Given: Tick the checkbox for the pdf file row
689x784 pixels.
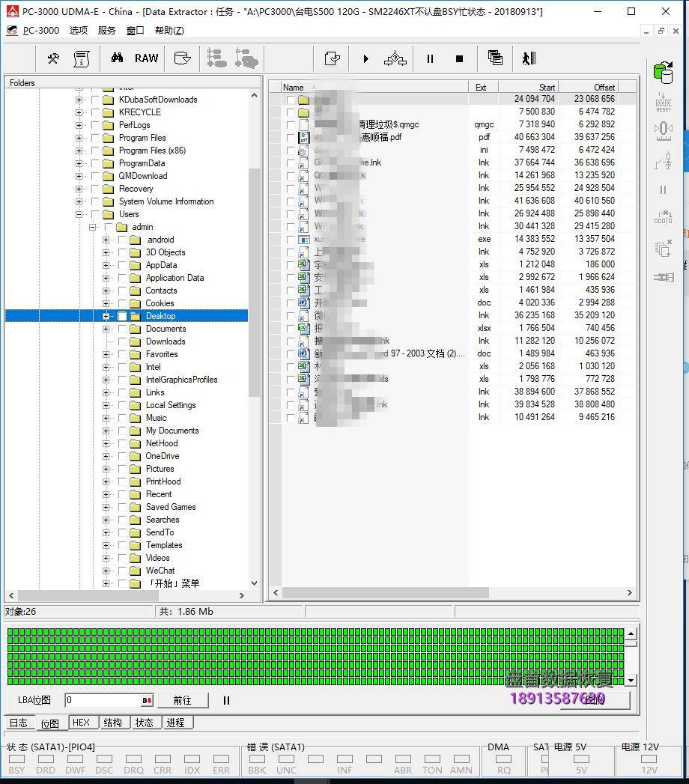Looking at the screenshot, I should pyautogui.click(x=291, y=138).
